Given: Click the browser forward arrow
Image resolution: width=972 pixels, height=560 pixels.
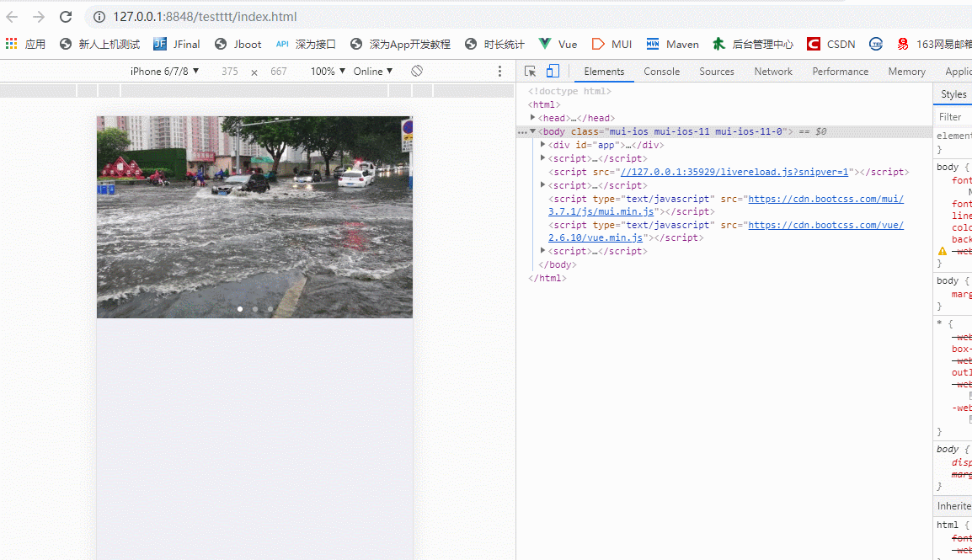Looking at the screenshot, I should pyautogui.click(x=39, y=17).
